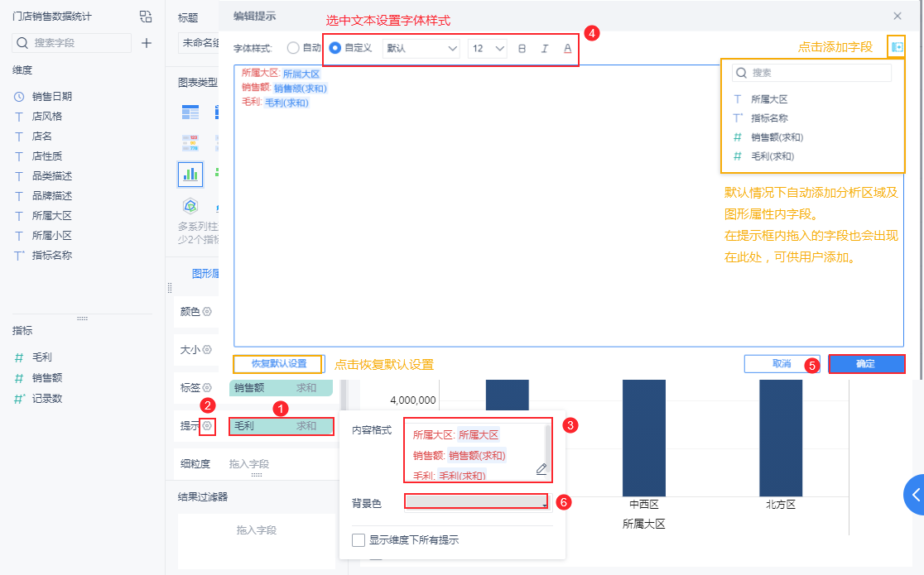Click the bold formatting icon
The image size is (924, 575).
click(522, 48)
